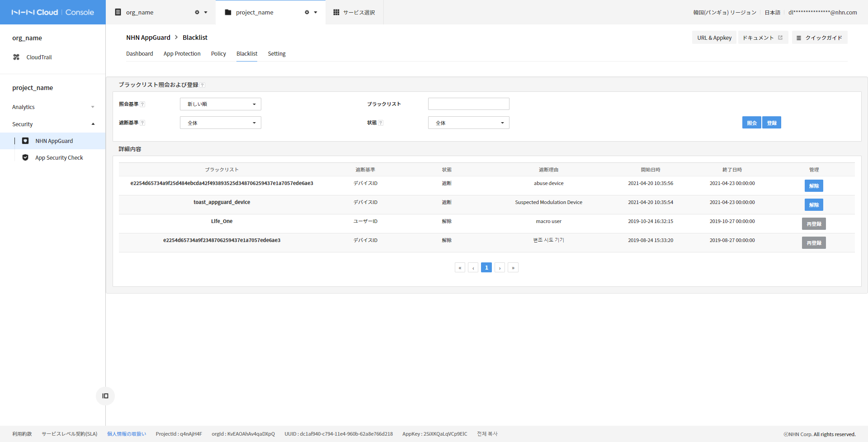Click 再登録 for Life_One row
Screen dimensions: 868x442
[814, 224]
